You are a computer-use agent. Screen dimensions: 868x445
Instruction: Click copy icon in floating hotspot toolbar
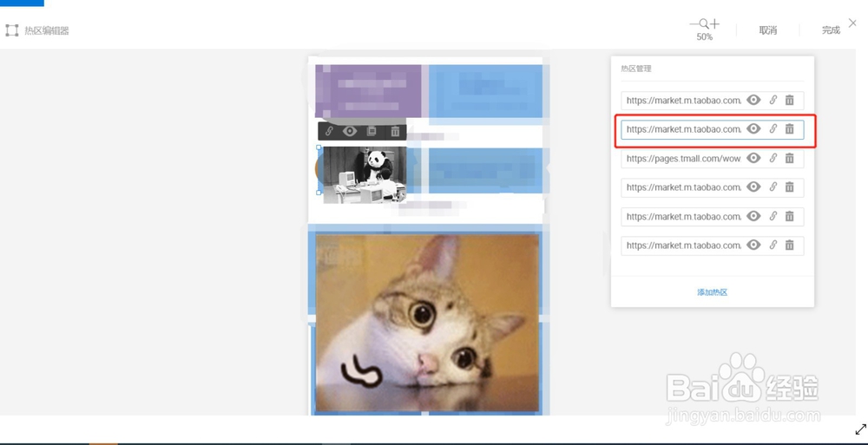[x=372, y=131]
